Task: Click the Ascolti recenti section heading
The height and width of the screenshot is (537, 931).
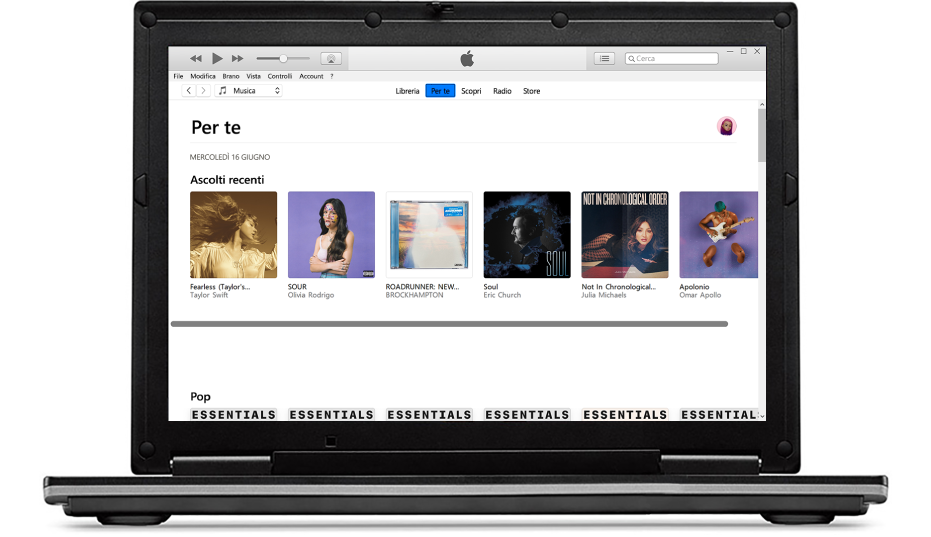Action: point(227,180)
